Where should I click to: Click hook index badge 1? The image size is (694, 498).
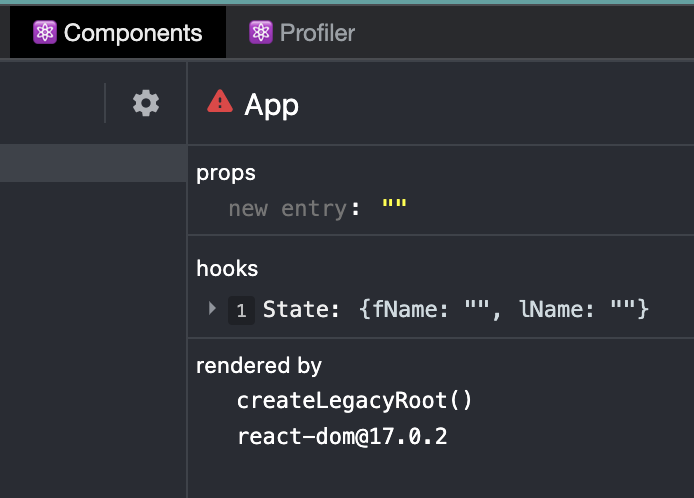point(241,310)
